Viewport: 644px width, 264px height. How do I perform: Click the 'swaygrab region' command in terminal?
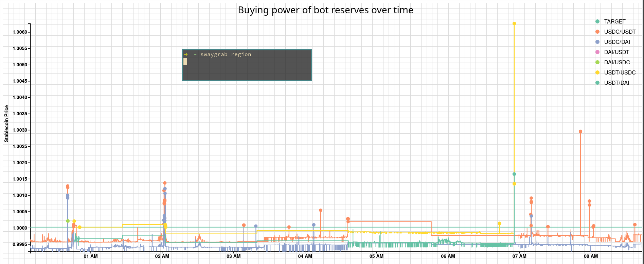click(226, 54)
